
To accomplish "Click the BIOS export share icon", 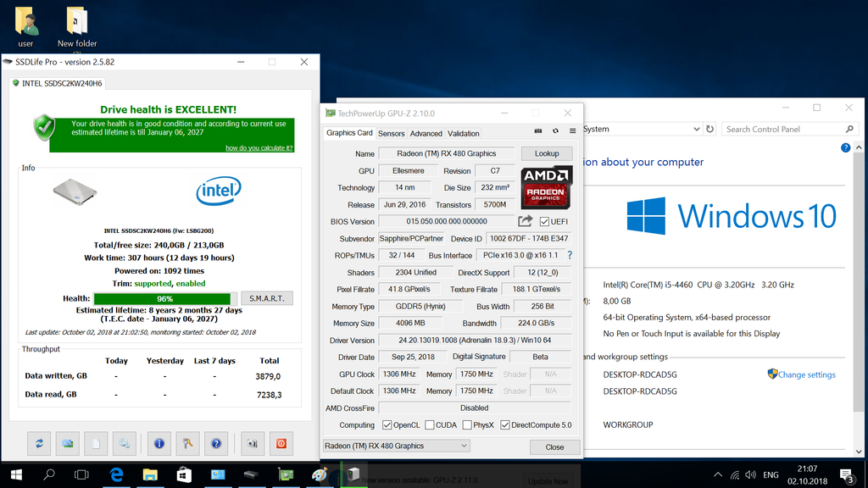I will (x=526, y=221).
